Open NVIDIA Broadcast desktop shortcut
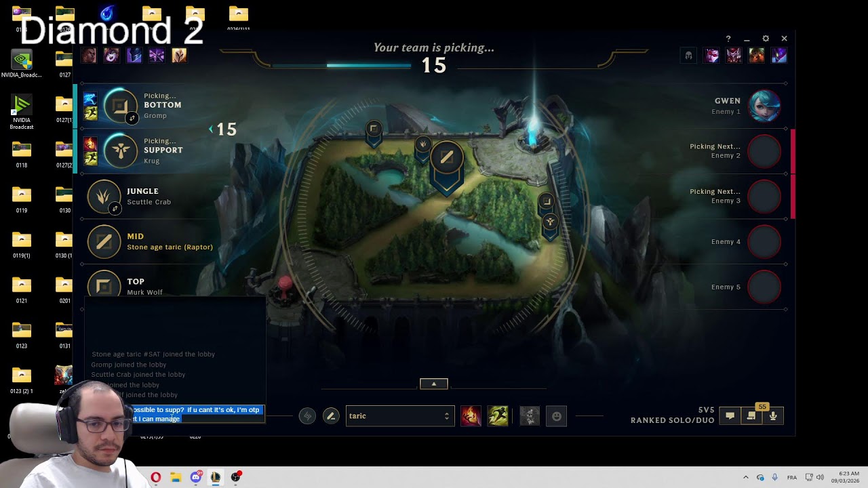The image size is (868, 488). point(22,110)
